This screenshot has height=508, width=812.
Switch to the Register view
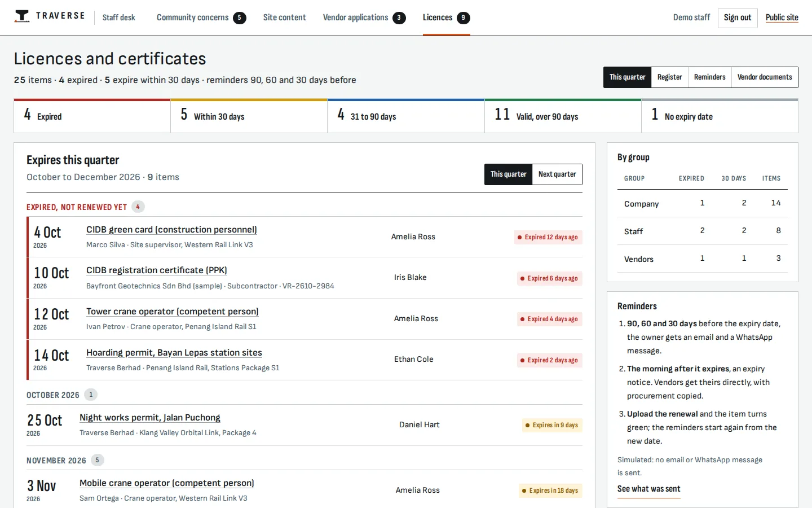tap(669, 77)
